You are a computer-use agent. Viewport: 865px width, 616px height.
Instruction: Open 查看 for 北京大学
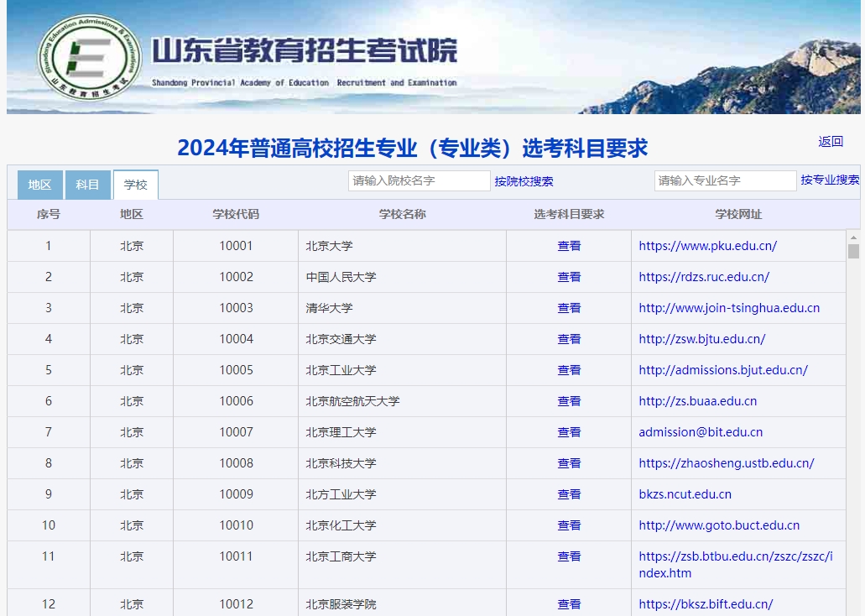(569, 246)
